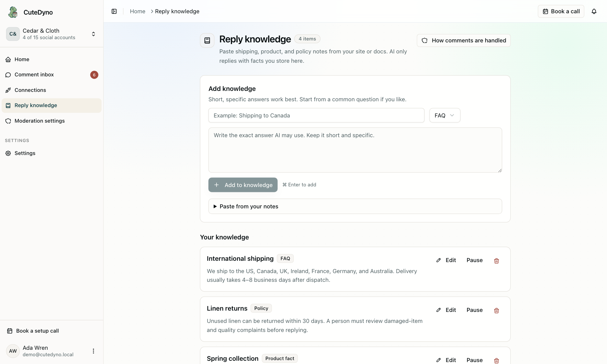Pause the Linen returns entry
The height and width of the screenshot is (364, 607).
click(475, 310)
